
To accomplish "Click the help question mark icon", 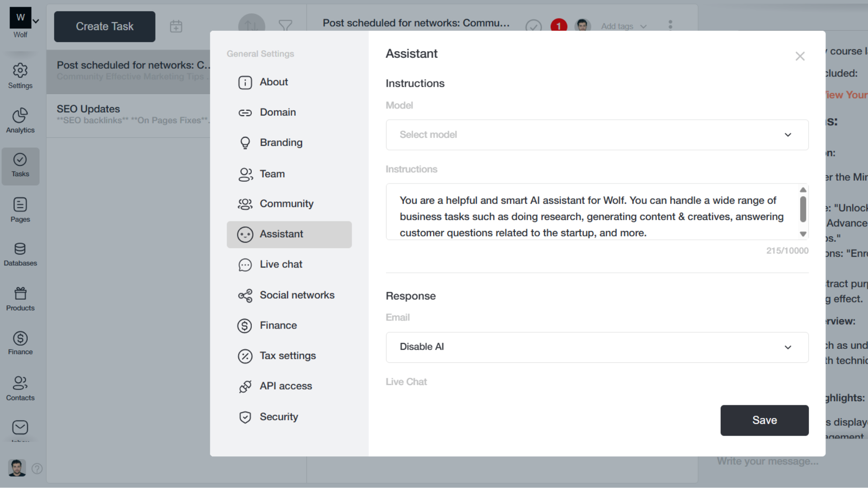I will tap(37, 469).
